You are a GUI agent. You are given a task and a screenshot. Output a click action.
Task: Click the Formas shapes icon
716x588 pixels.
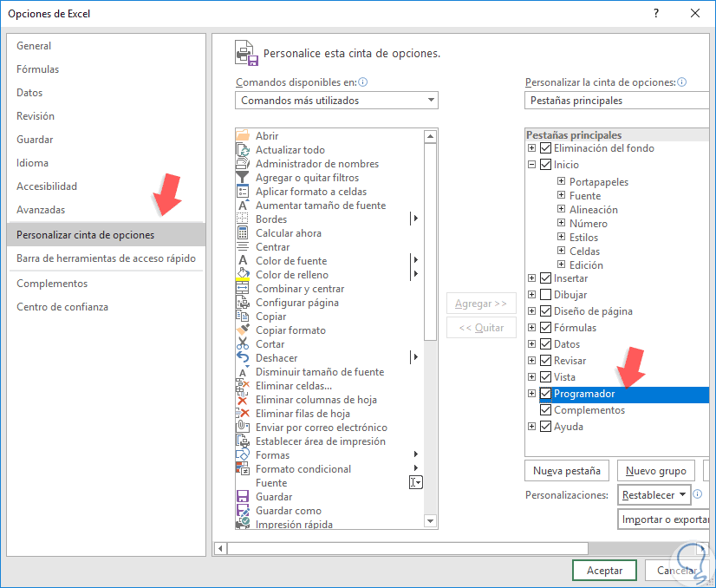click(x=243, y=454)
